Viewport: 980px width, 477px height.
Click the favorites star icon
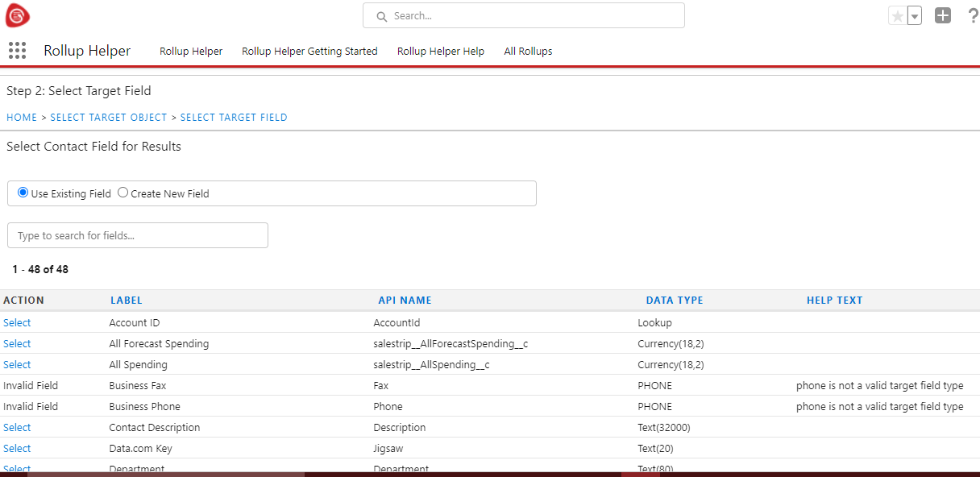click(897, 16)
